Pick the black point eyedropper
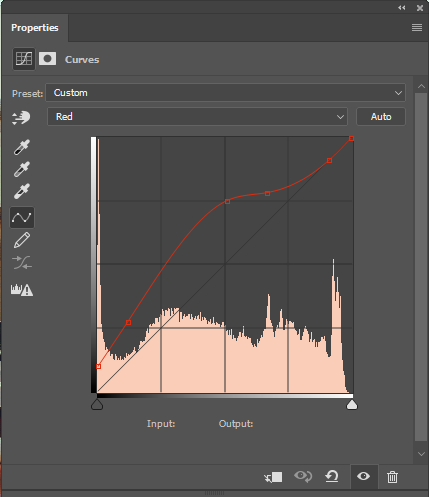 pyautogui.click(x=22, y=147)
